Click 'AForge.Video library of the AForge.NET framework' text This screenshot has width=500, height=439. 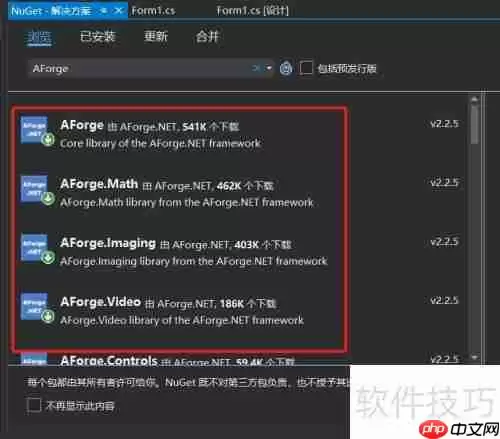pos(182,320)
